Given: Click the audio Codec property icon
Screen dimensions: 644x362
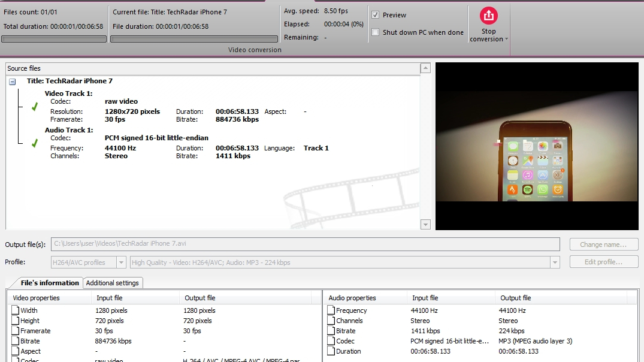Looking at the screenshot, I should tap(331, 341).
